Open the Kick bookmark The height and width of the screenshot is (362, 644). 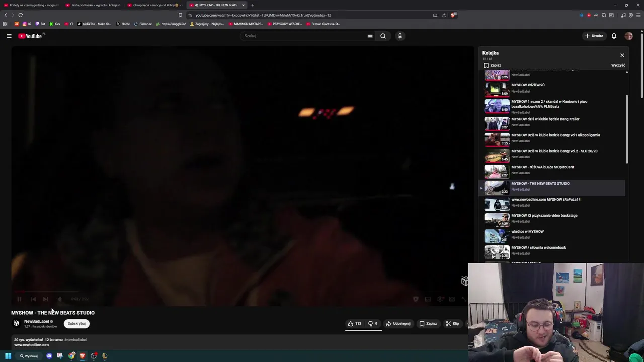(x=55, y=24)
